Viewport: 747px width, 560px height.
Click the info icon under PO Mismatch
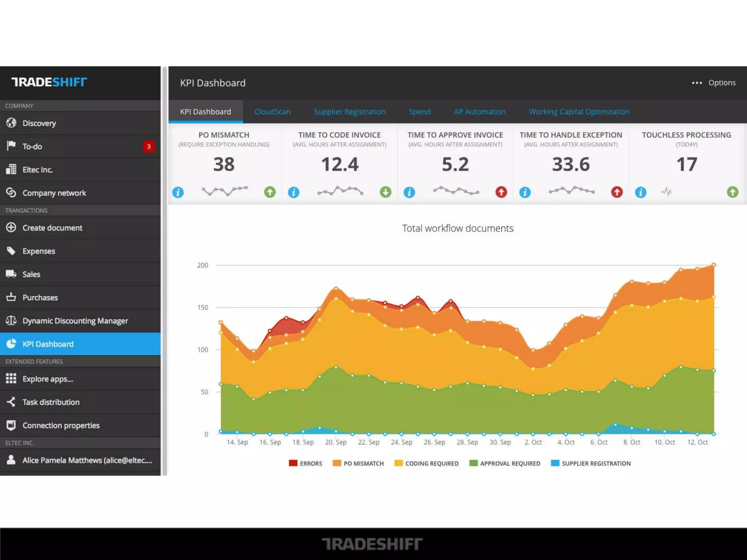click(x=178, y=192)
